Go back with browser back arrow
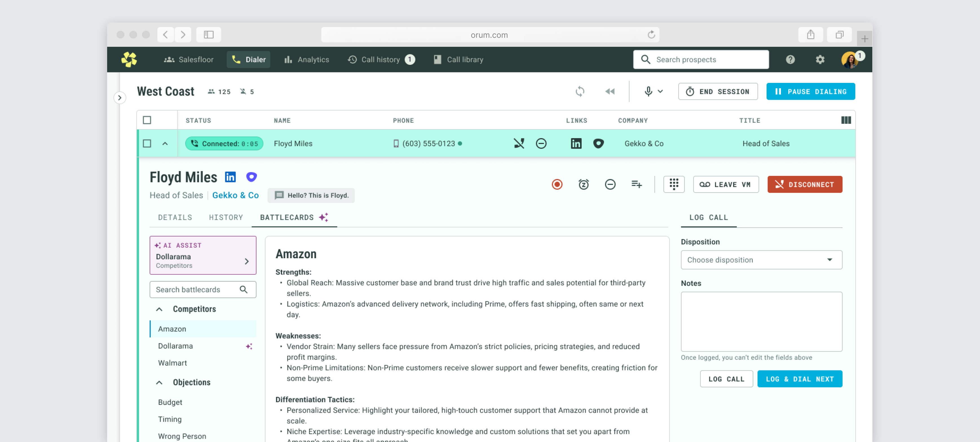 pos(165,35)
